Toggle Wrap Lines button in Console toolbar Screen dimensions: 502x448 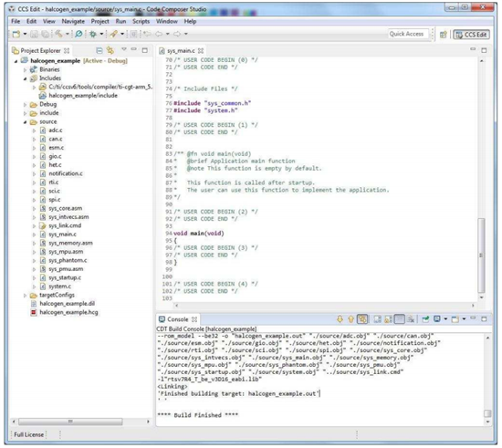400,319
